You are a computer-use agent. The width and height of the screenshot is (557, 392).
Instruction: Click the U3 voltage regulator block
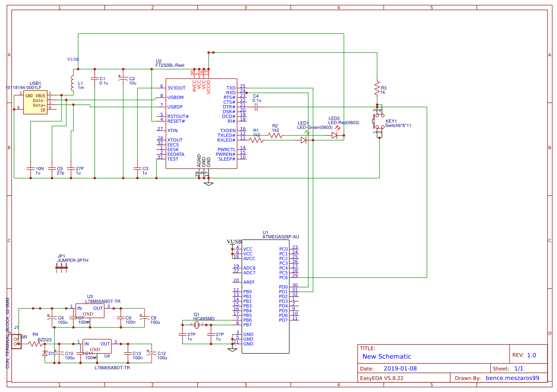[90, 311]
